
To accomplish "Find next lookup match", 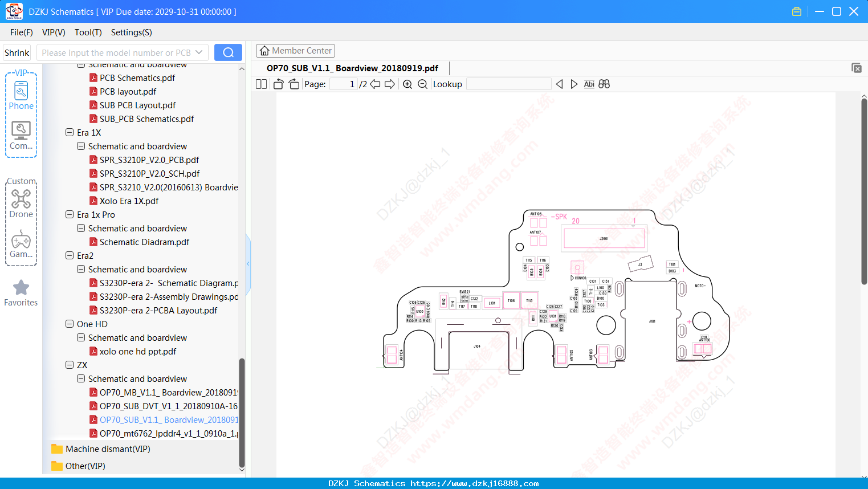I will 574,84.
